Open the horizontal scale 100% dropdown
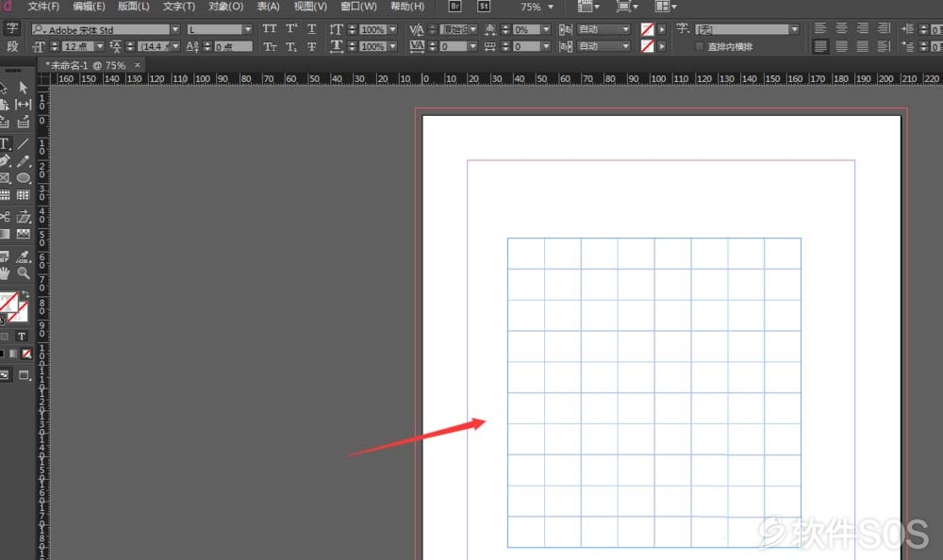943x560 pixels. coord(392,46)
